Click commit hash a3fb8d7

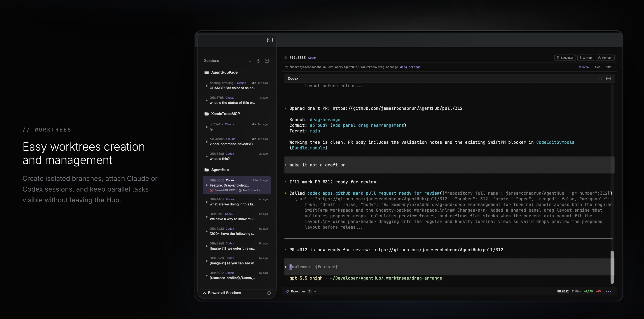318,125
